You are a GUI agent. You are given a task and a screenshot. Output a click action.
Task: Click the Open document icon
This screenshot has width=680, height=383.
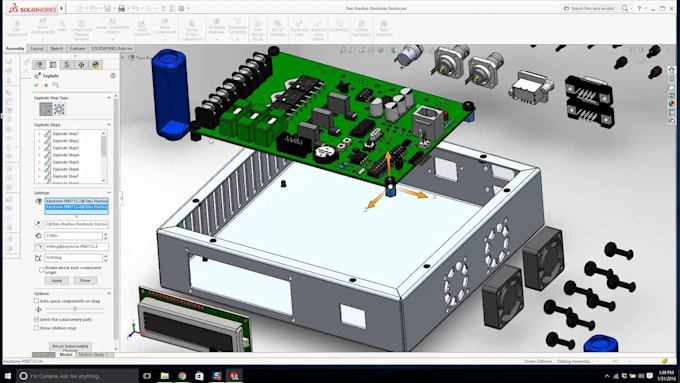tap(94, 8)
